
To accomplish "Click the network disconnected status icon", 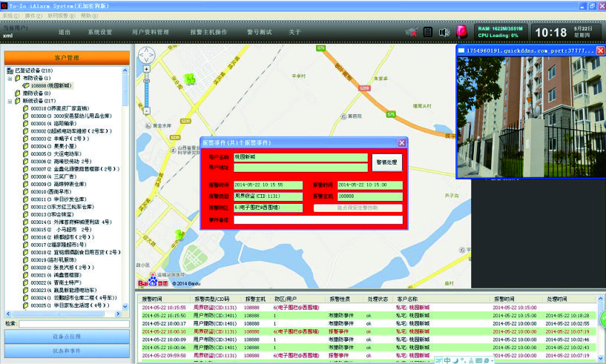I will tap(410, 32).
